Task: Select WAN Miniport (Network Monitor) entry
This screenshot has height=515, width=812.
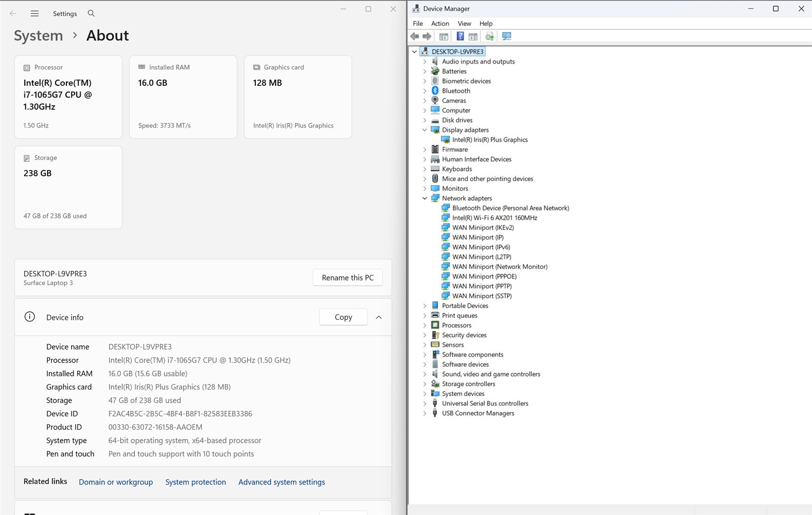Action: [x=500, y=267]
